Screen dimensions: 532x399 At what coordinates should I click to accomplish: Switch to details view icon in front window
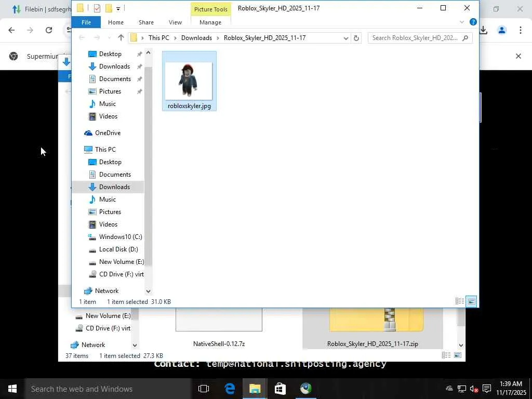click(x=460, y=301)
